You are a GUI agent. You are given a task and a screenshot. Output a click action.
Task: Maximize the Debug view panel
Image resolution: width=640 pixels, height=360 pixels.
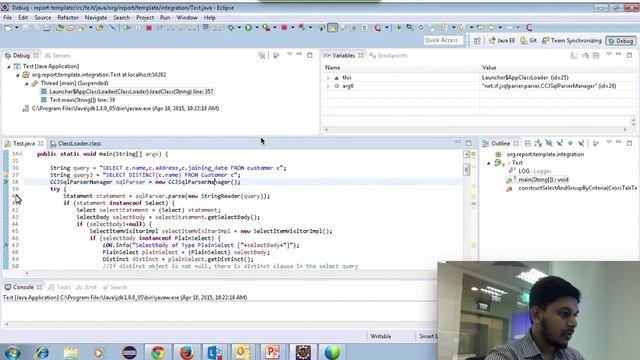pyautogui.click(x=310, y=55)
